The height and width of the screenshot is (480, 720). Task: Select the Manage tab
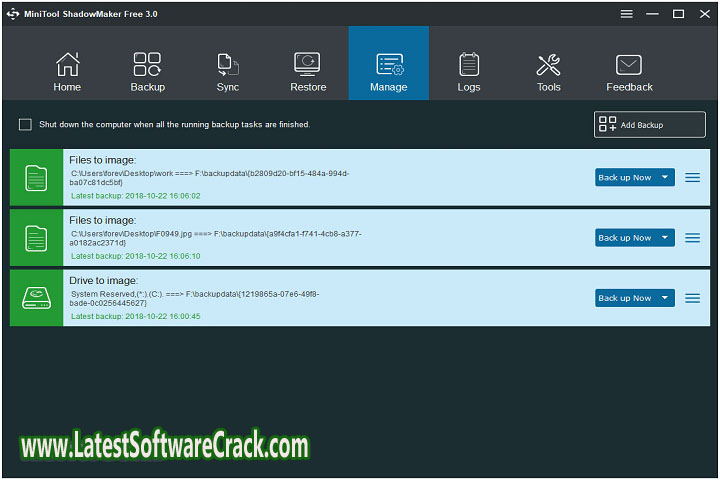pos(388,63)
